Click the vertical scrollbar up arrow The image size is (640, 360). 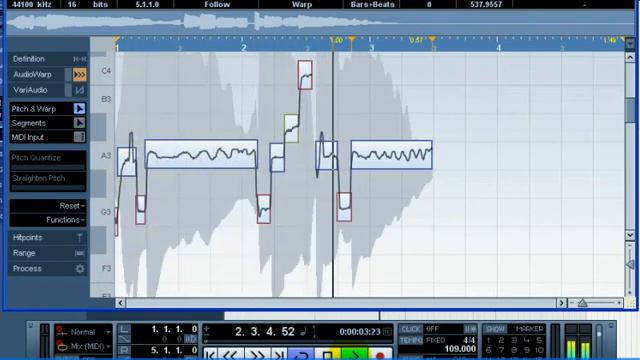630,58
